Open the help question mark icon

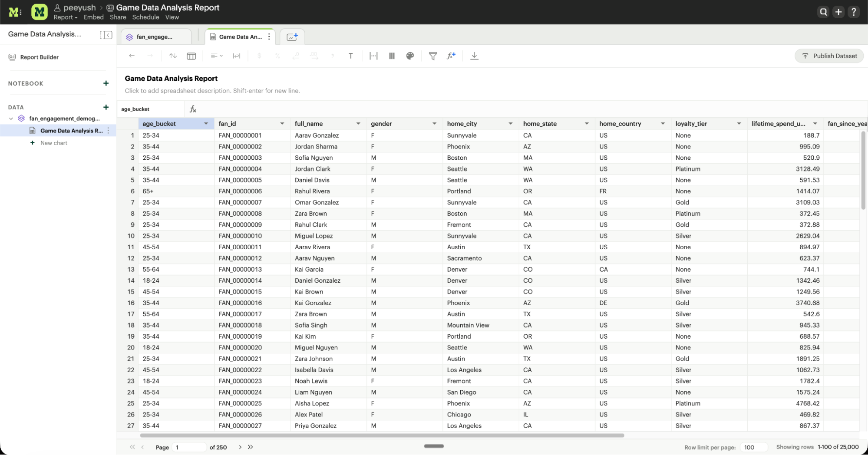tap(854, 12)
